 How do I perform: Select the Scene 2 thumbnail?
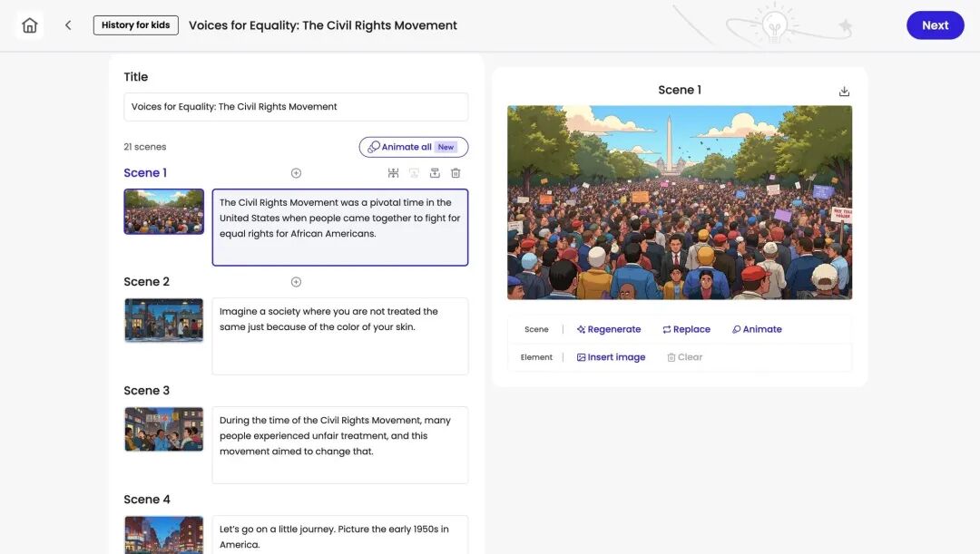click(163, 320)
